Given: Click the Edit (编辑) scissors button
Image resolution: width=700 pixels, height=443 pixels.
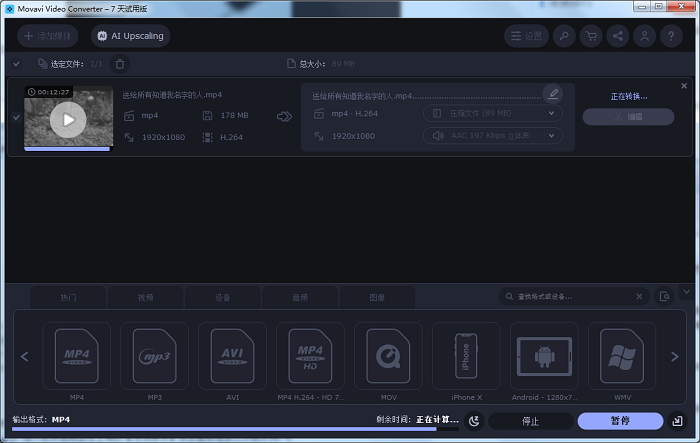Looking at the screenshot, I should click(628, 117).
